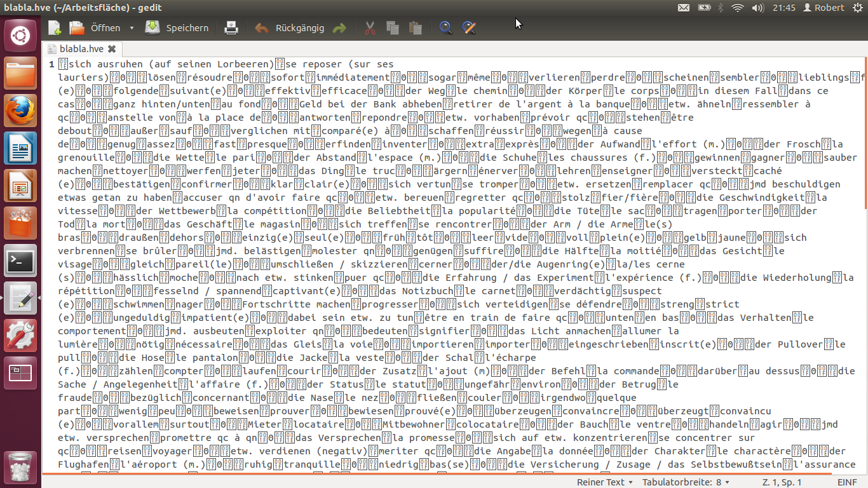
Task: Open the Tabulatorbreite dropdown
Action: coord(686,482)
